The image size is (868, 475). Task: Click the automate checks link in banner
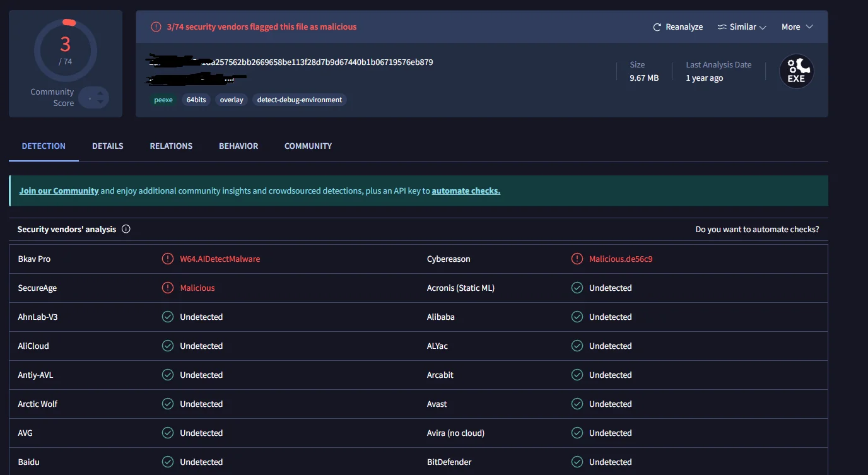point(466,191)
